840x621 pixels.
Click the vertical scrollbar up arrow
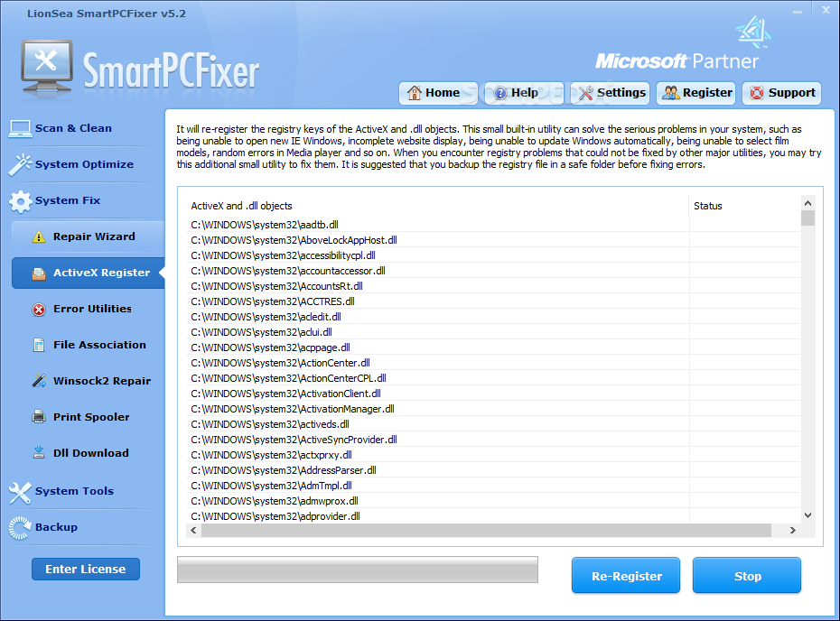tap(807, 203)
